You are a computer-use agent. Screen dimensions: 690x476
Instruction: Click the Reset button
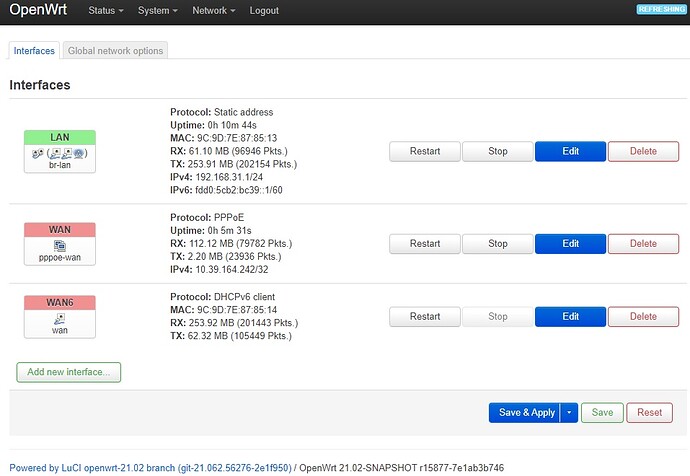(x=650, y=413)
